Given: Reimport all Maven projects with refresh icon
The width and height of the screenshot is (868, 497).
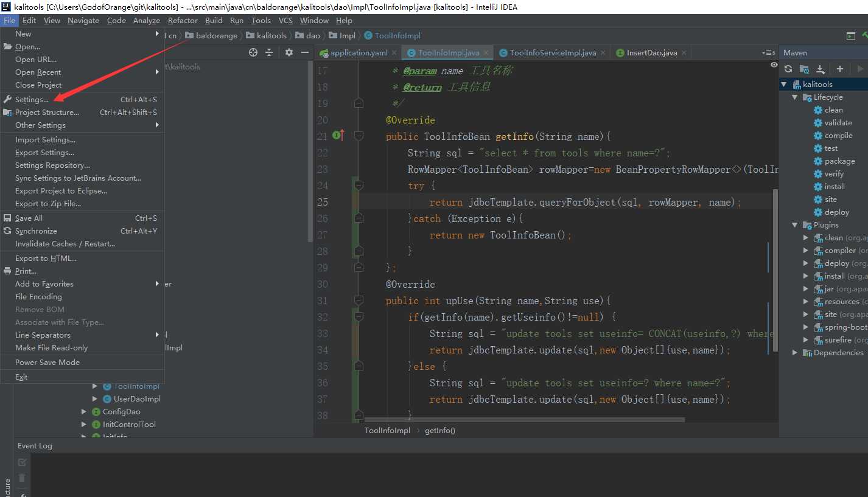Looking at the screenshot, I should [788, 69].
